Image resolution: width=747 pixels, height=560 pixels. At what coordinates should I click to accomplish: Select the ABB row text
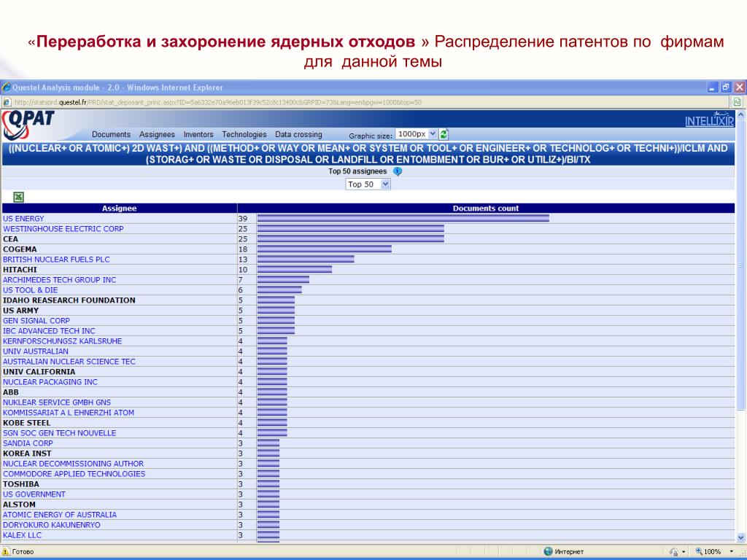point(10,392)
